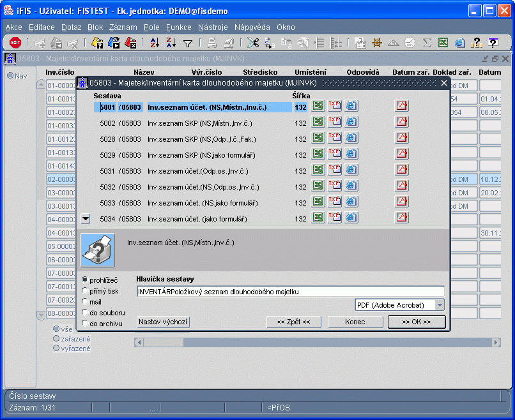Click the horizontal scrollbar thumb

click(164, 343)
